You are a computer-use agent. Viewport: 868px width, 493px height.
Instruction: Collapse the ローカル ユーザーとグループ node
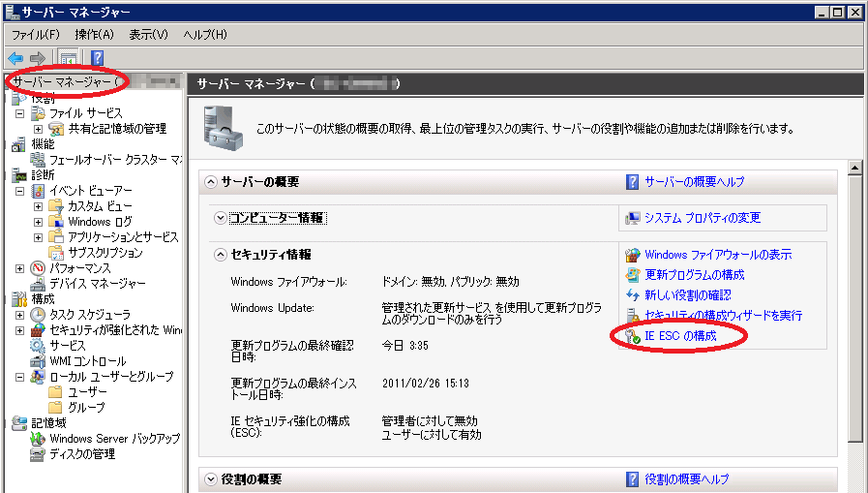point(20,377)
